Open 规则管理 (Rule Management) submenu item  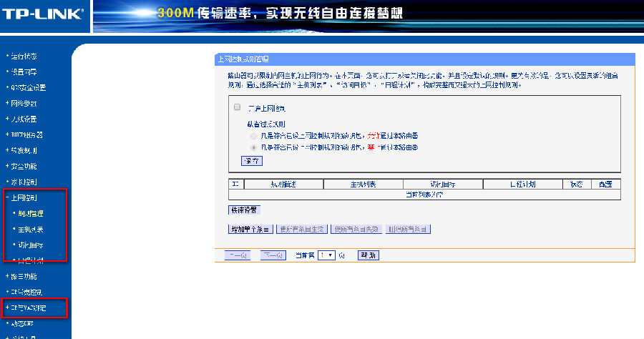(30, 213)
